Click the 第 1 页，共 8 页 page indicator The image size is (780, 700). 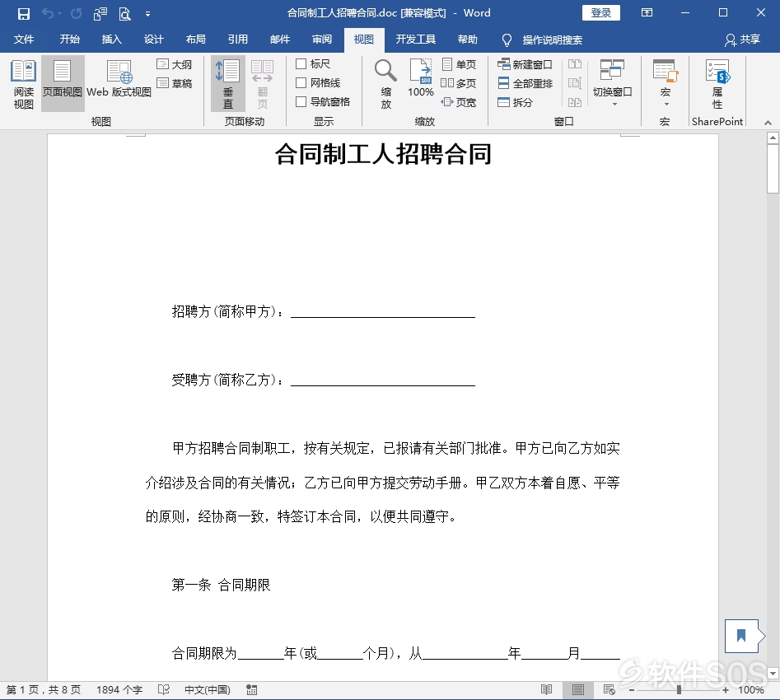click(44, 689)
